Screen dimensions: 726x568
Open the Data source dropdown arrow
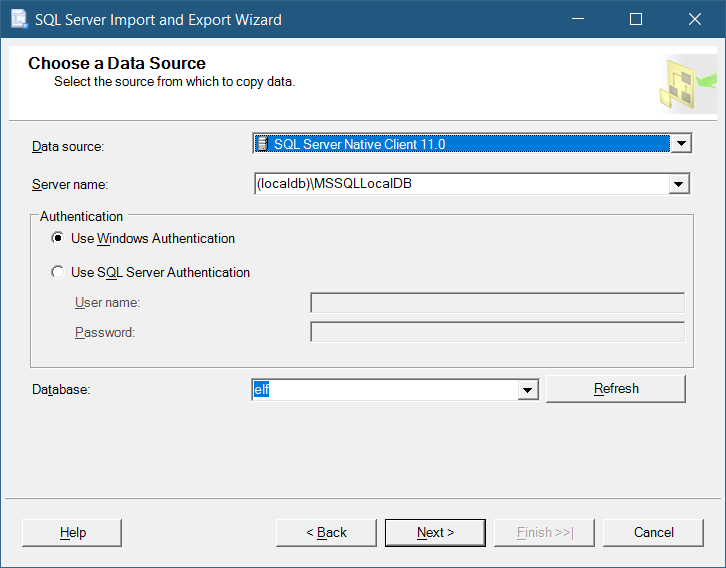click(x=681, y=144)
